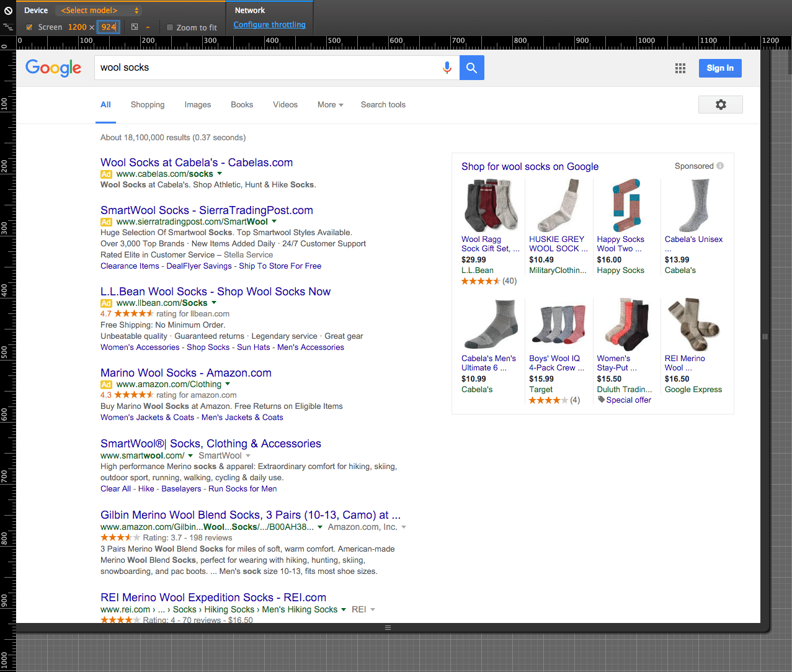Screen dimensions: 792x672
Task: Click the screen width field 1200
Action: pyautogui.click(x=78, y=27)
